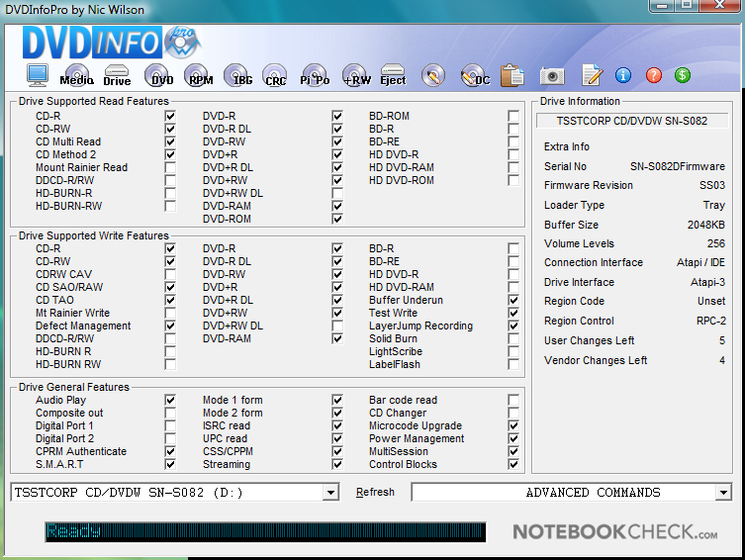
Task: Click the Region Control value RPC-2
Action: (710, 321)
